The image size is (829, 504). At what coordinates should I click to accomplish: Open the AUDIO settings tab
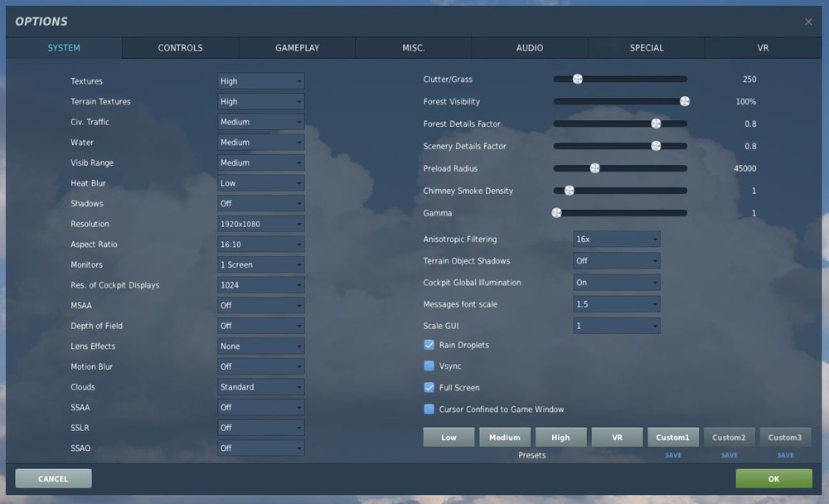point(529,47)
